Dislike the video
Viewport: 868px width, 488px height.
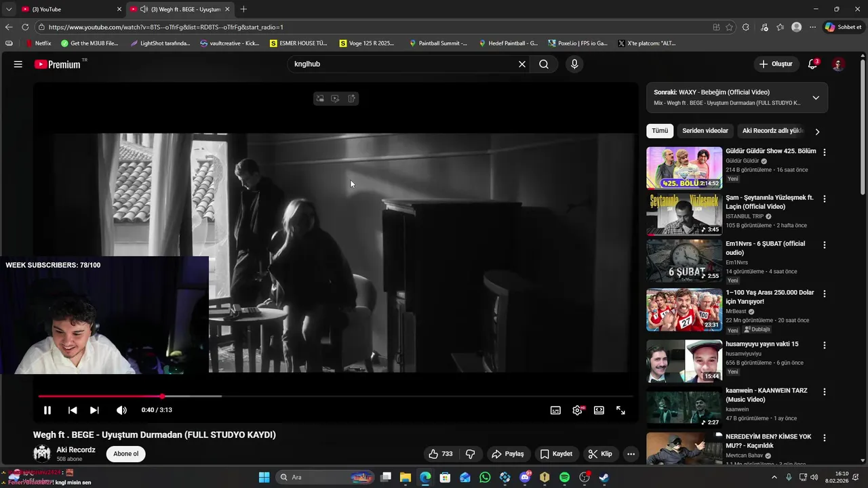470,454
